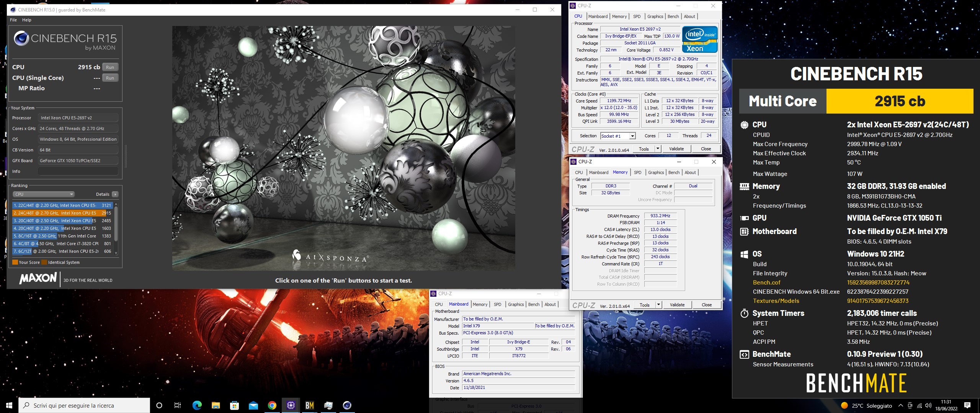The image size is (980, 413).
Task: Open Cortana from the taskbar circle
Action: 159,405
